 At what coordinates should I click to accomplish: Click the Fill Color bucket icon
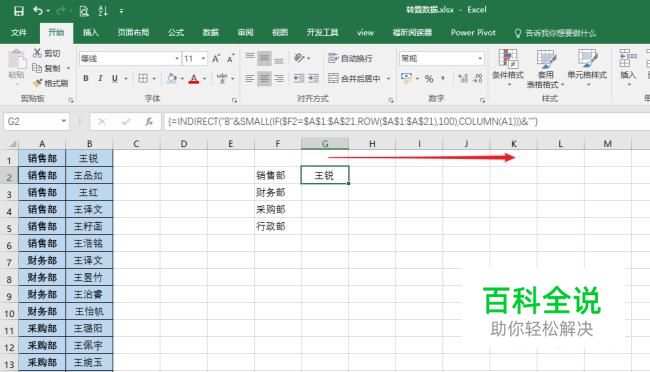(172, 78)
